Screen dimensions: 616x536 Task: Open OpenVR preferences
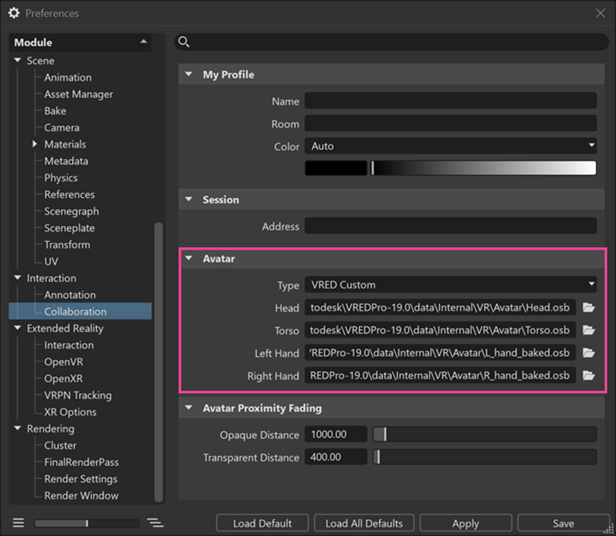64,362
